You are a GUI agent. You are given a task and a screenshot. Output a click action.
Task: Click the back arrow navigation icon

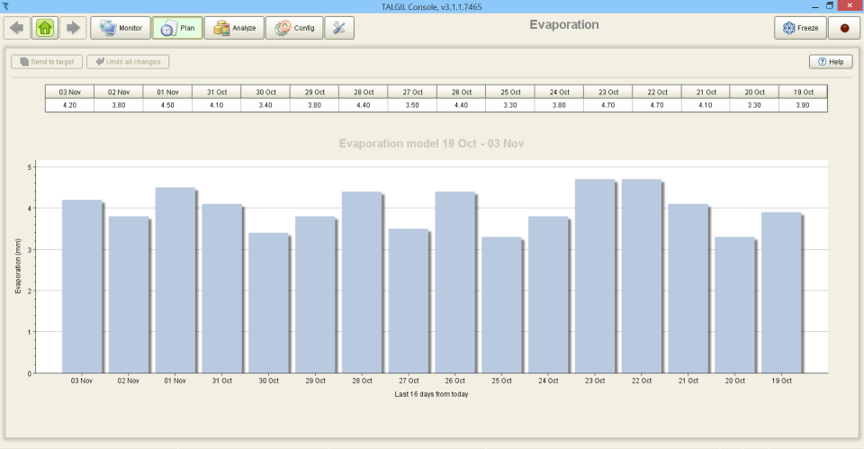coord(17,28)
